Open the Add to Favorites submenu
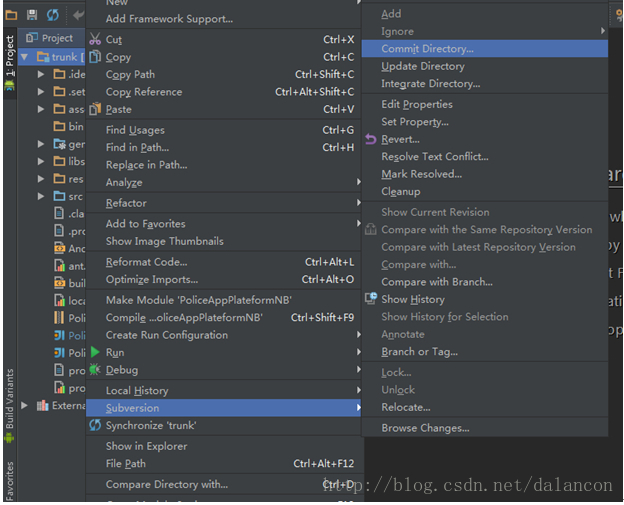The image size is (624, 505). 223,223
